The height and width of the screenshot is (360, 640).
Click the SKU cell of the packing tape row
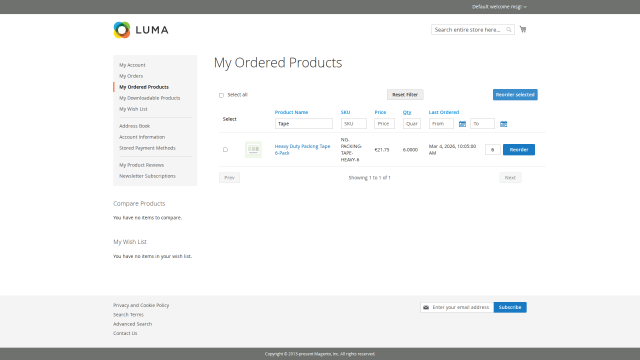click(x=351, y=150)
